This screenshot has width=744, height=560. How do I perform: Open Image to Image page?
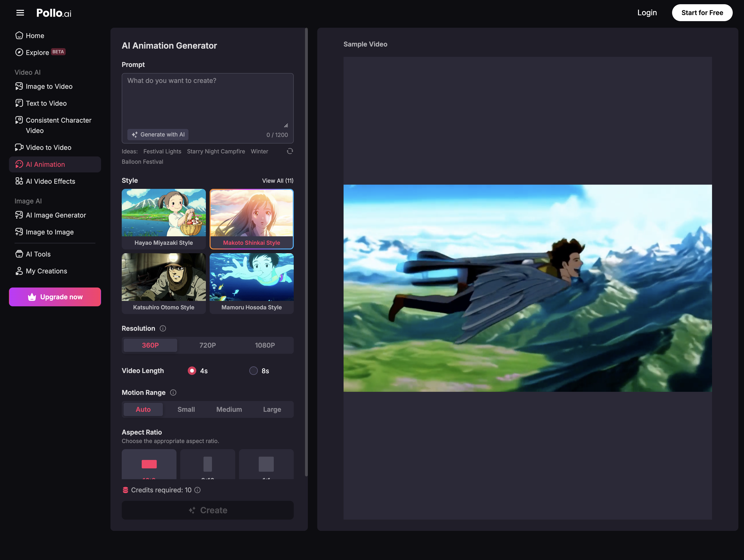coord(55,232)
